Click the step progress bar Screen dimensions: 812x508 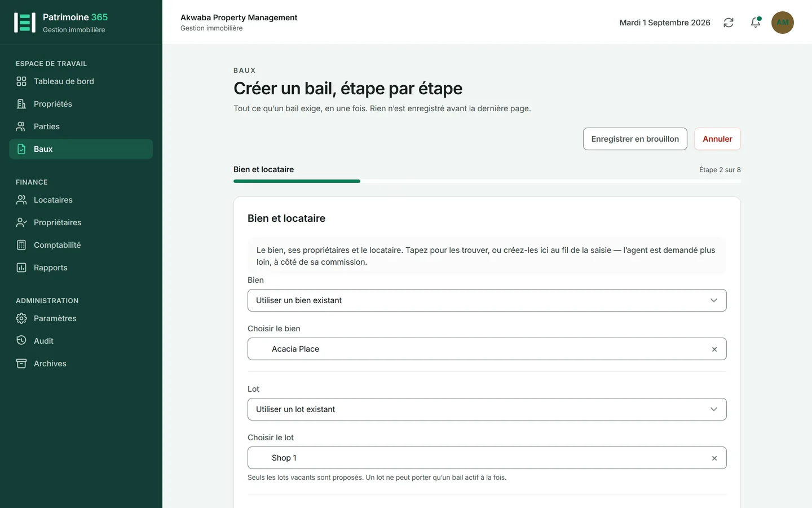[487, 181]
